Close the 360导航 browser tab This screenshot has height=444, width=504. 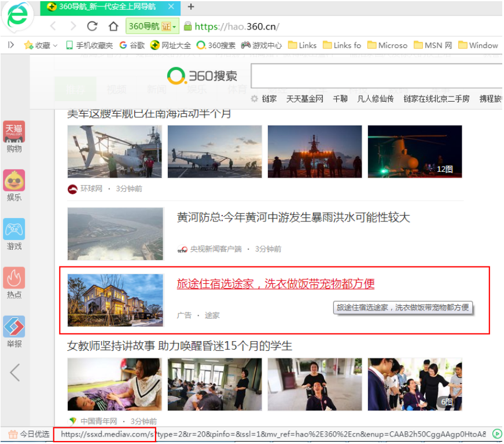(x=171, y=7)
